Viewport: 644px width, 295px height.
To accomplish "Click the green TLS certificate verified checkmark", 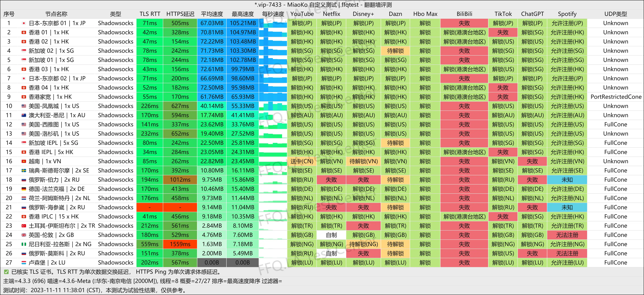I will [6, 272].
